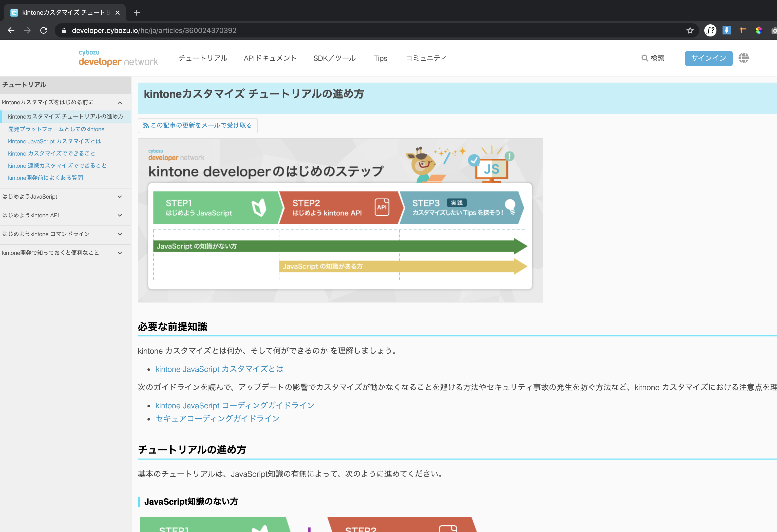This screenshot has width=777, height=532.
Task: Open the screenshot camera extension icon
Action: [x=774, y=30]
